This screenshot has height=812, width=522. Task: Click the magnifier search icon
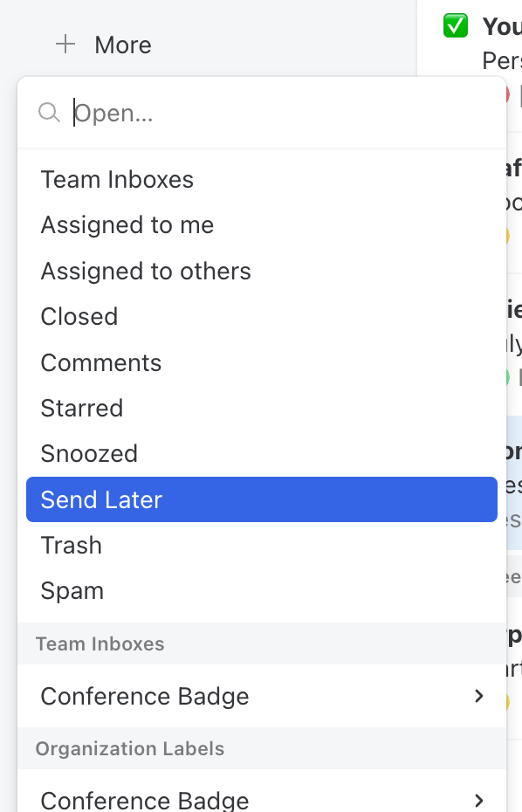pyautogui.click(x=49, y=113)
